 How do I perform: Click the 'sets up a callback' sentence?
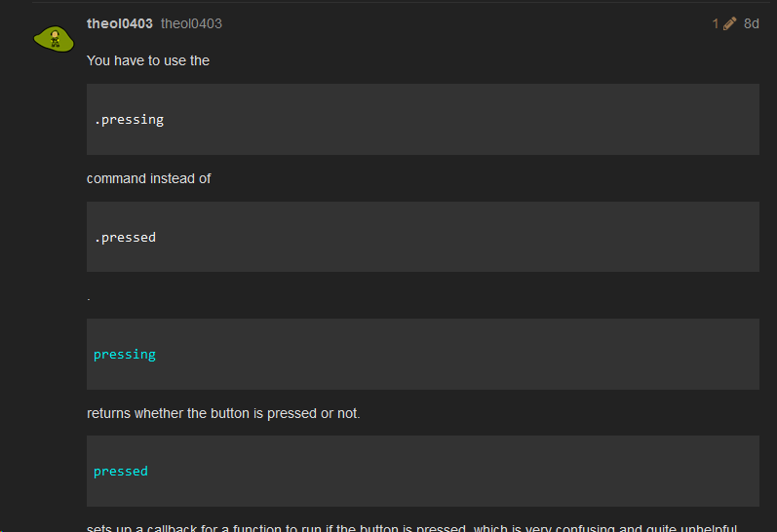point(411,527)
